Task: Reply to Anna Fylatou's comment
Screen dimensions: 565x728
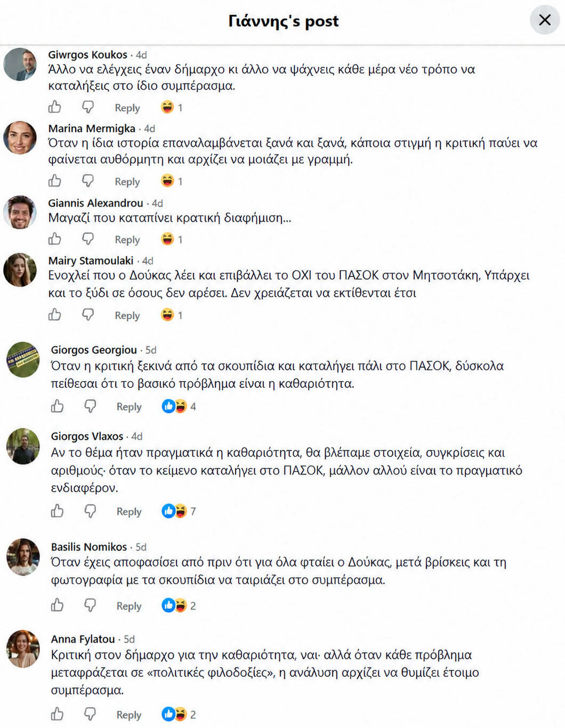Action: pyautogui.click(x=129, y=715)
